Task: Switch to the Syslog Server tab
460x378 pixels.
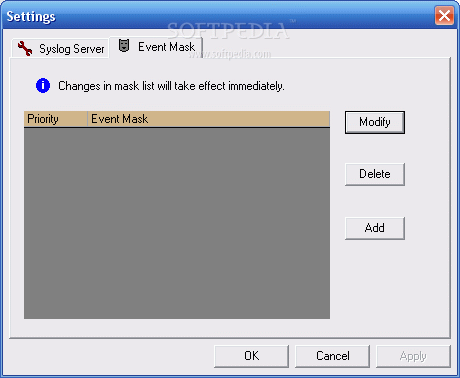Action: [x=61, y=49]
